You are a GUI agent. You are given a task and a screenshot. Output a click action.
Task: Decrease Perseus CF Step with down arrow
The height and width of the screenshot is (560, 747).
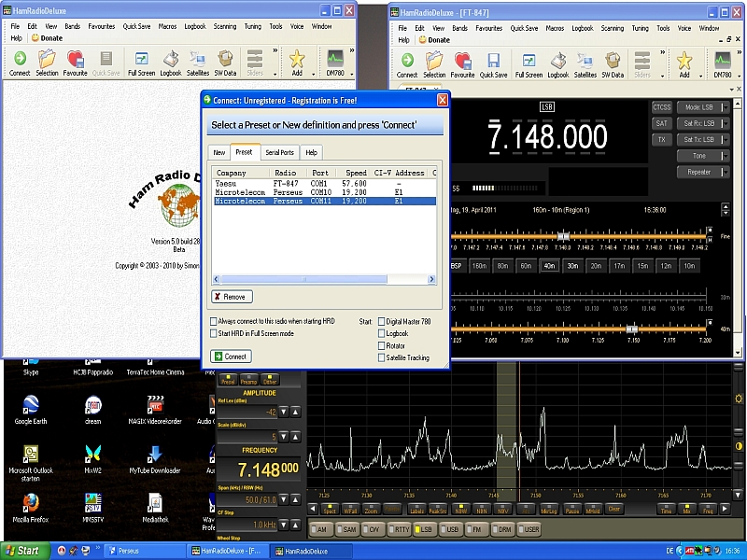[284, 525]
